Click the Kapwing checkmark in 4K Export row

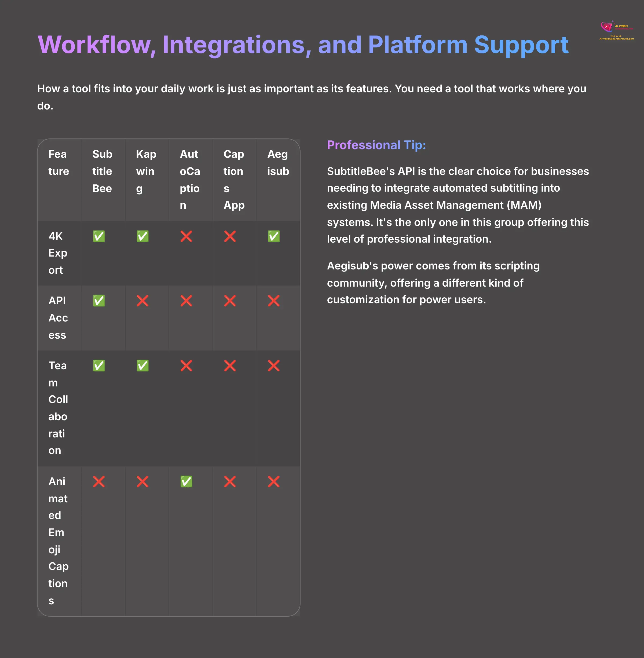tap(142, 236)
